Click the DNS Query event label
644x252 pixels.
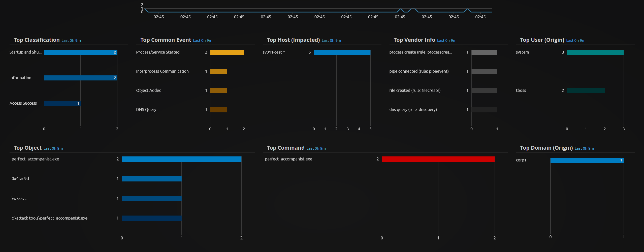[x=146, y=110]
